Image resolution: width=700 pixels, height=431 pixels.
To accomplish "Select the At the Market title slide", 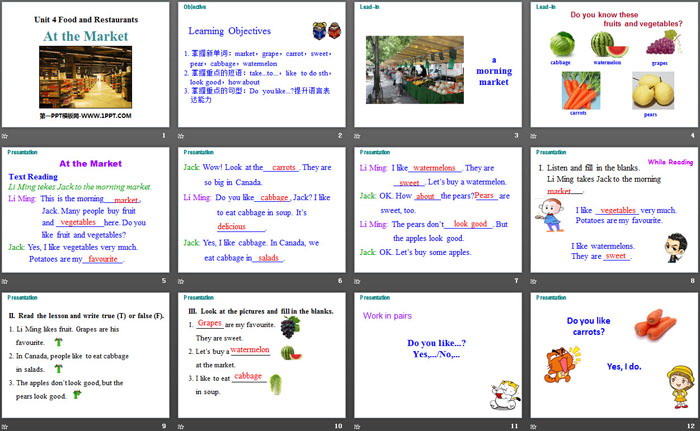I will (86, 72).
